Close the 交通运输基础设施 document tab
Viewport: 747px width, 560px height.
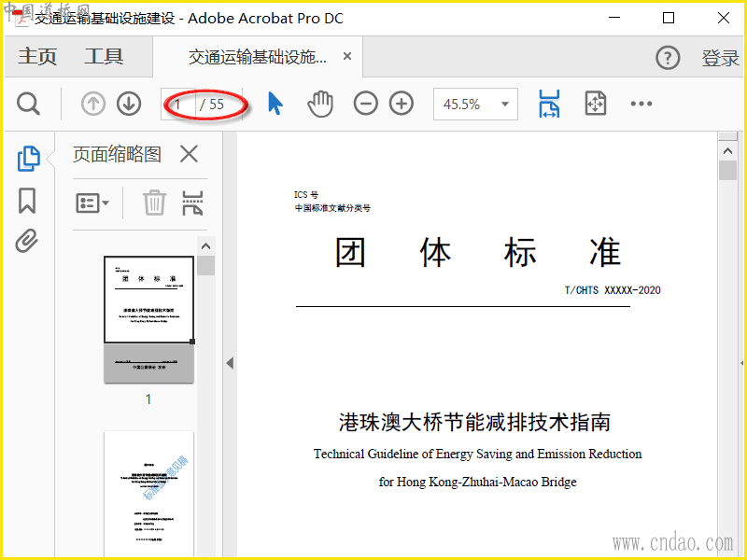pos(347,57)
